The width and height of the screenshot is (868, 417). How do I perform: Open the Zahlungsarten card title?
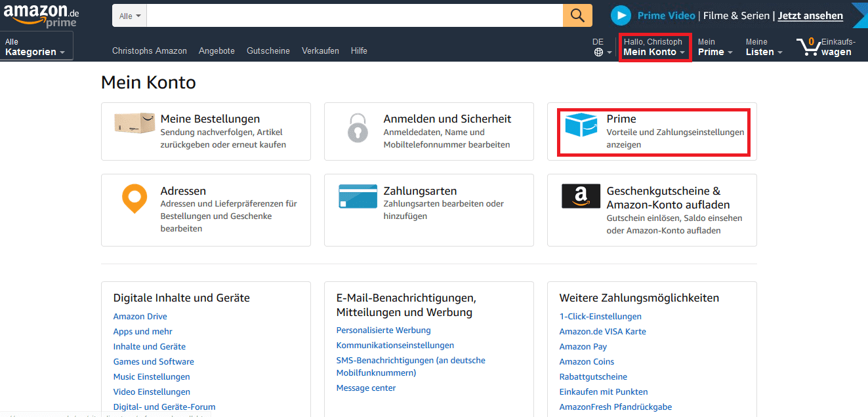[x=420, y=191]
